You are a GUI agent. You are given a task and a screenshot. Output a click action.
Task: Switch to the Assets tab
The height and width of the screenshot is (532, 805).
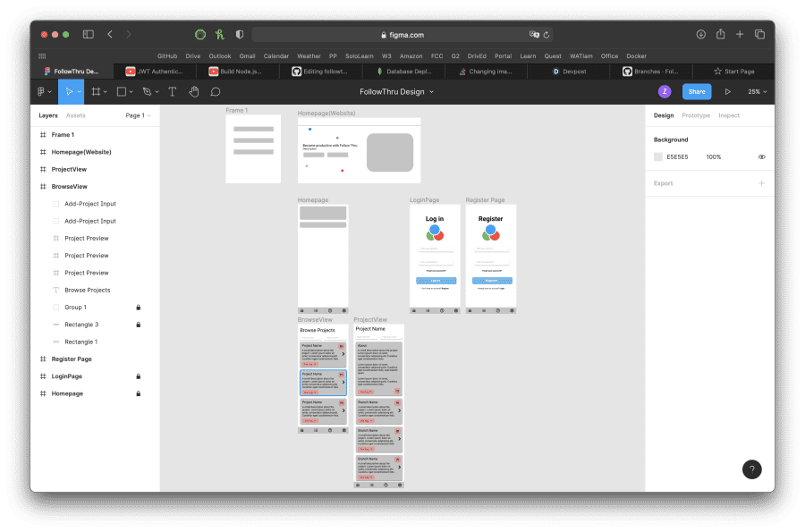coord(75,115)
